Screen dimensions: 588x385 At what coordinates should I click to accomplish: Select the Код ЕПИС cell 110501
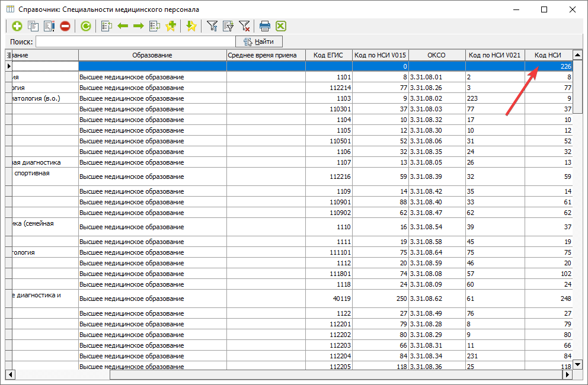coord(329,141)
